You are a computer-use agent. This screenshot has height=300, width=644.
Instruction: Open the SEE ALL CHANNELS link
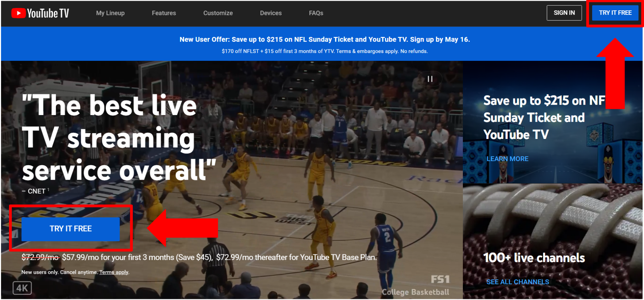point(517,282)
